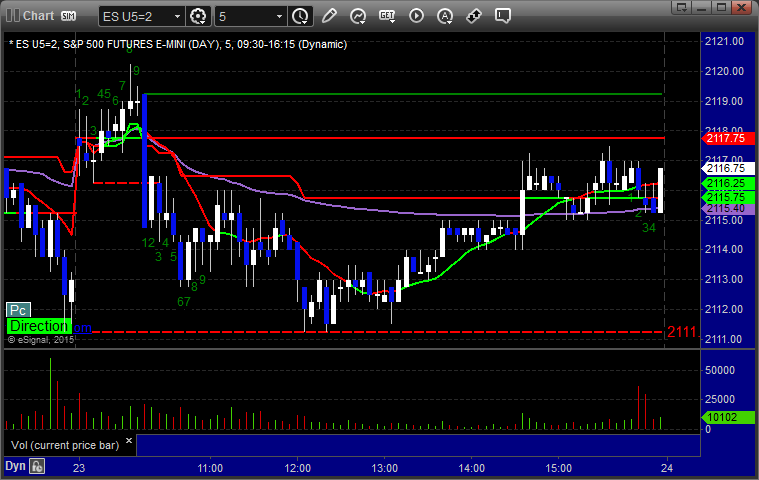
Task: Click the 2115.40 purple price label
Action: (x=728, y=209)
